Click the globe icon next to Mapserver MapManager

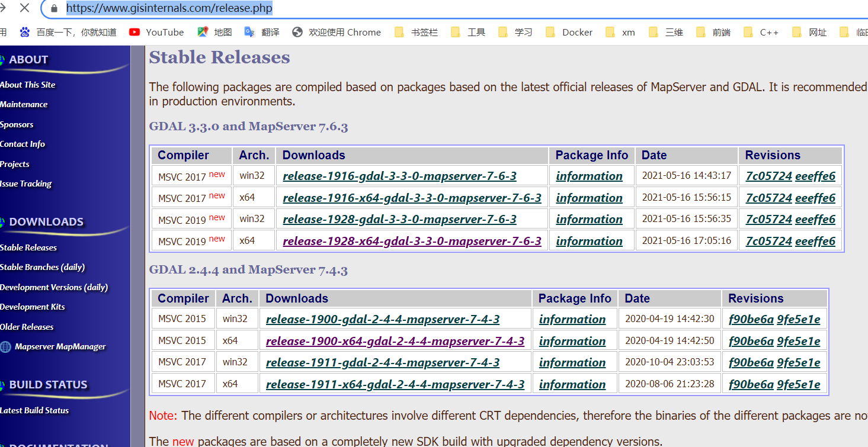click(5, 348)
